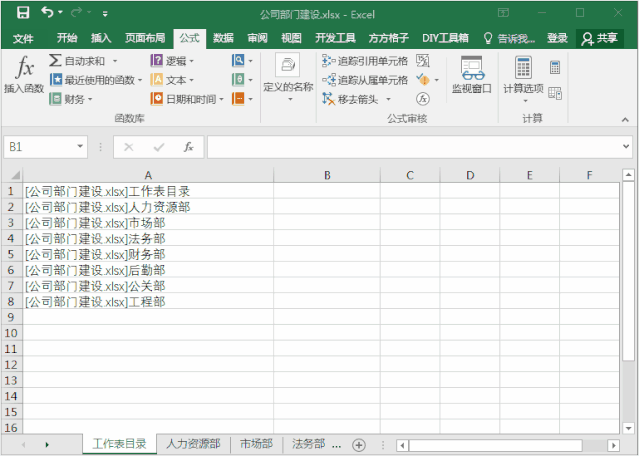Open the 定义的名称 group button

coord(288,77)
